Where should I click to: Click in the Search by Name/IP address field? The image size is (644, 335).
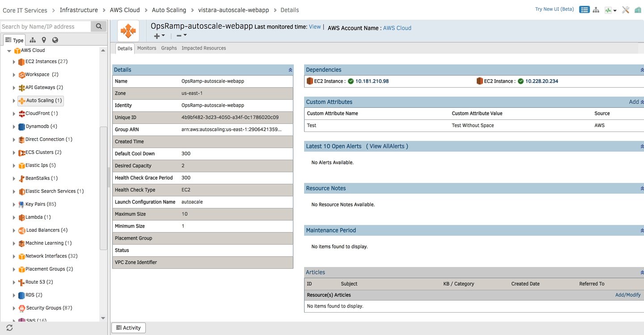45,26
